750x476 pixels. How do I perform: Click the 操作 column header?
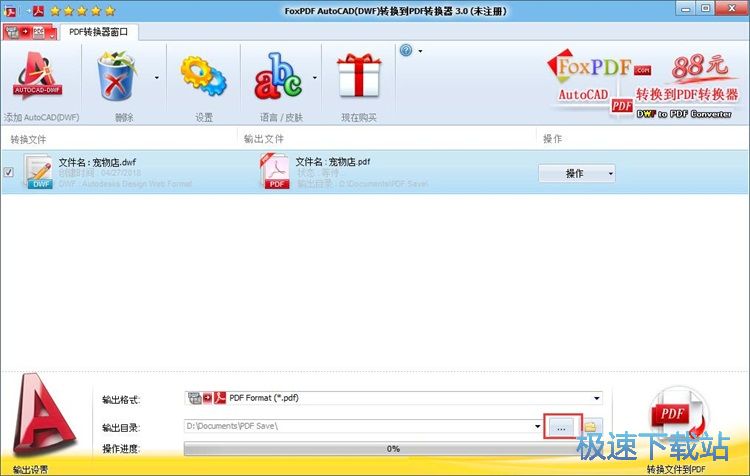click(553, 139)
